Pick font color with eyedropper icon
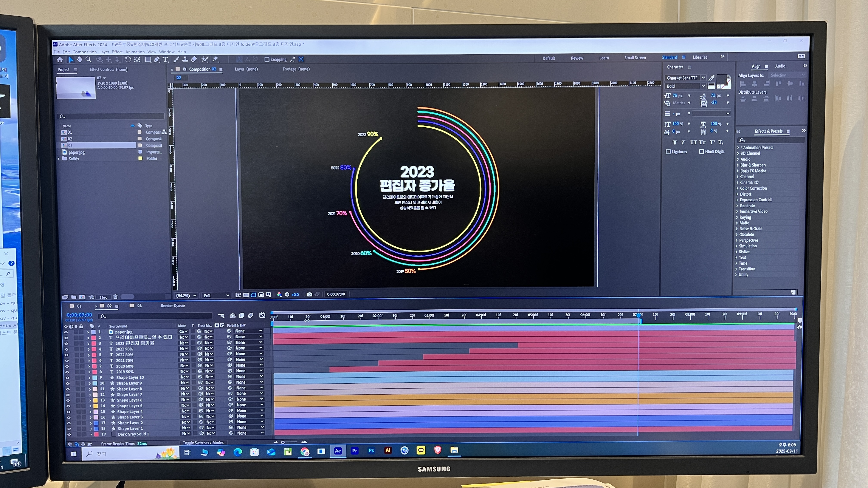This screenshot has height=488, width=868. coord(711,78)
